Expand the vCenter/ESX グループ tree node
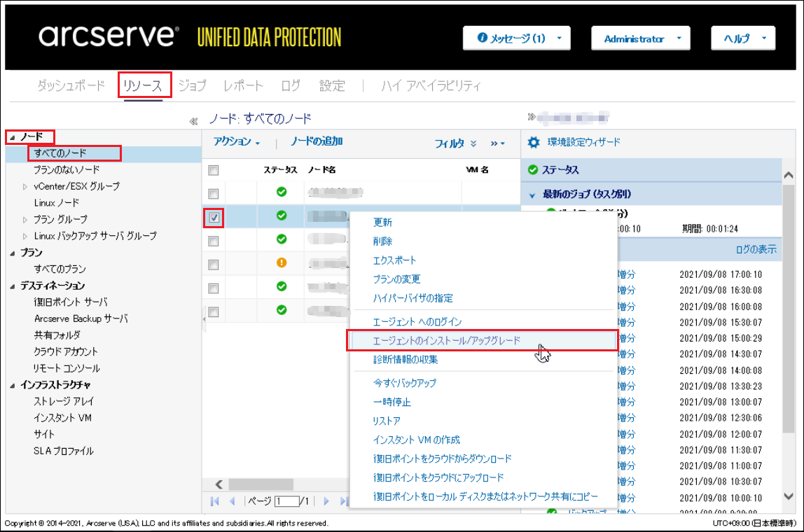The image size is (804, 532). pyautogui.click(x=25, y=187)
